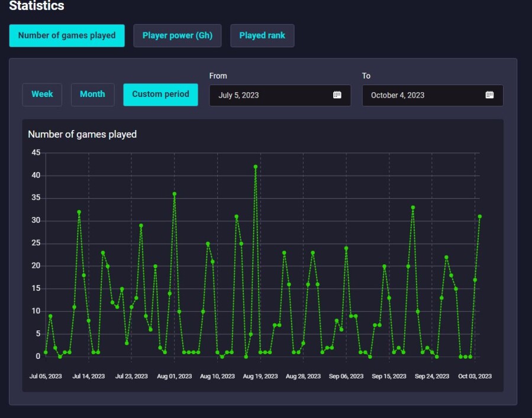This screenshot has height=418, width=532.
Task: Open the From date calendar icon
Action: click(x=337, y=95)
